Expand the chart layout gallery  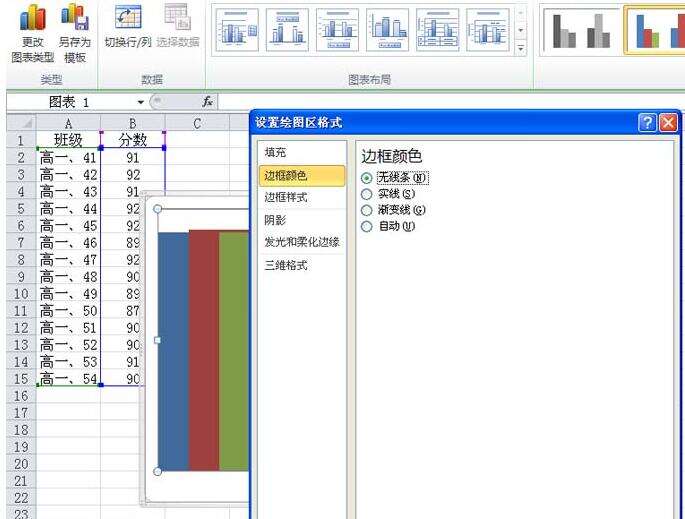(520, 48)
